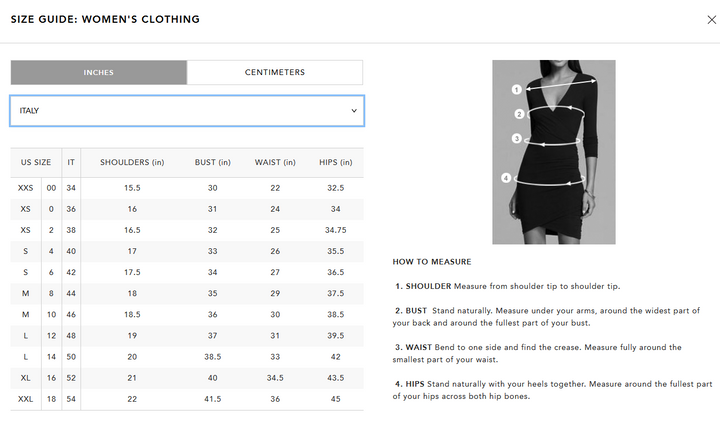720x440 pixels.
Task: Click the chevron arrow in the country selector
Action: 354,111
